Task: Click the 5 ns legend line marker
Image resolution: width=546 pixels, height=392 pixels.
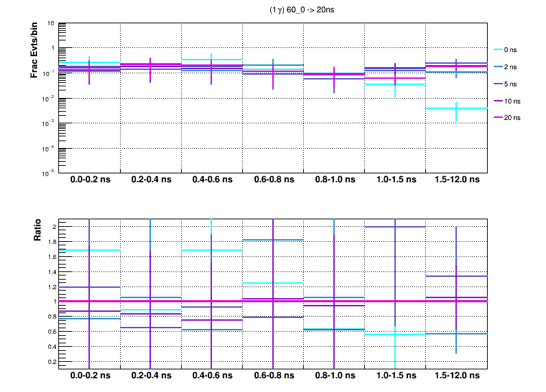Action: [499, 84]
